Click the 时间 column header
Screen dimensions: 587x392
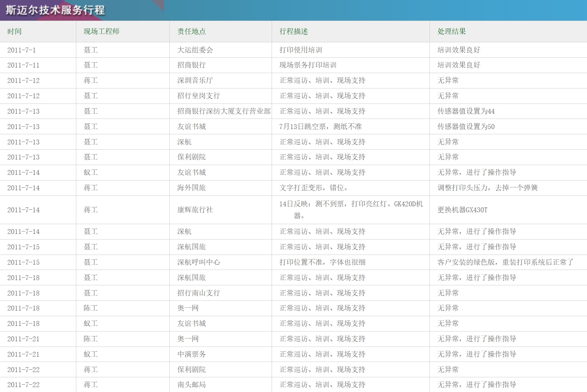14,31
